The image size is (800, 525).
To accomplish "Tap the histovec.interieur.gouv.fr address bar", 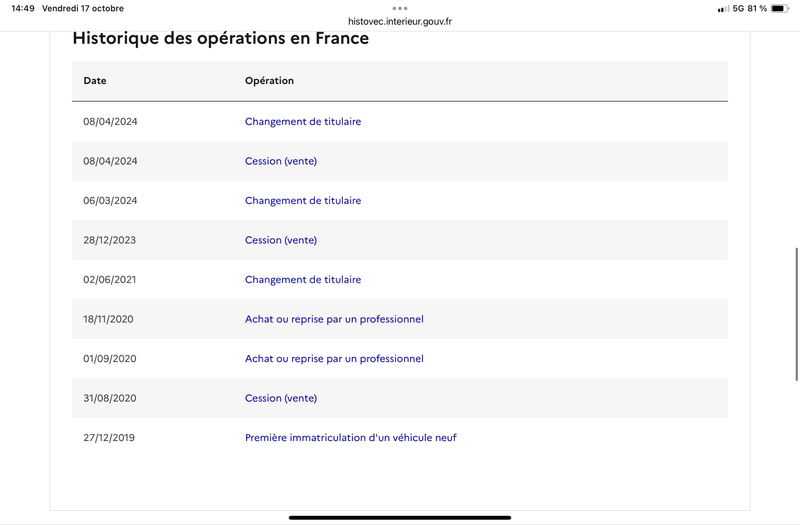I will [x=400, y=21].
